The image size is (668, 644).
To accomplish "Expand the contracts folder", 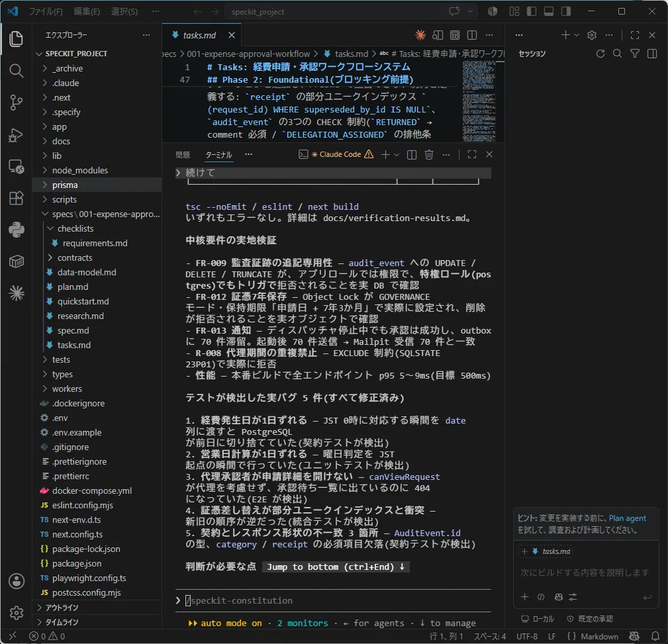I will pyautogui.click(x=97, y=257).
